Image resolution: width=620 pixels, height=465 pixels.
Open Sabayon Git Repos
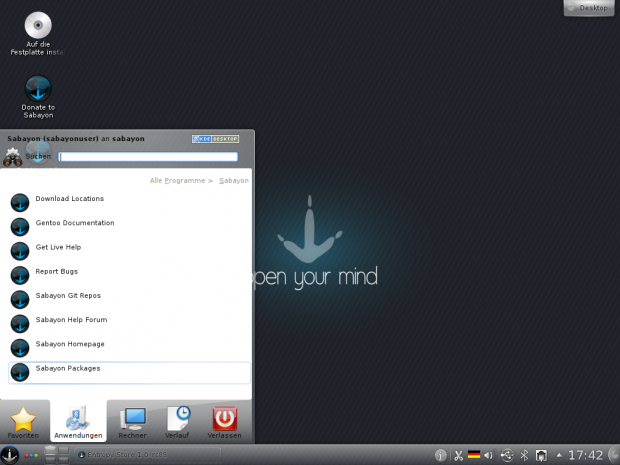coord(68,296)
